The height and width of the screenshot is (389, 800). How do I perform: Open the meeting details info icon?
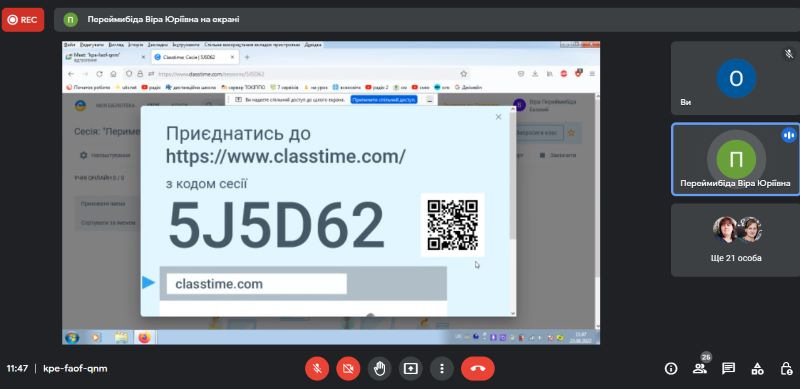click(x=671, y=369)
